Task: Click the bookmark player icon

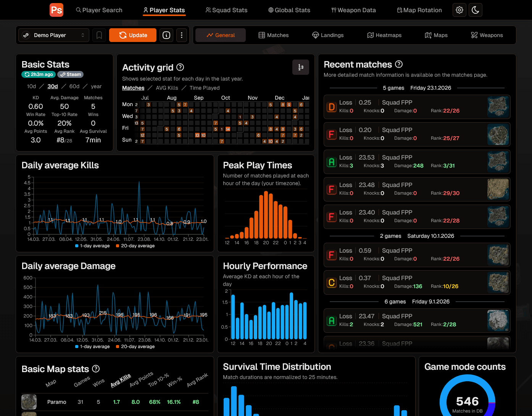Action: 99,35
